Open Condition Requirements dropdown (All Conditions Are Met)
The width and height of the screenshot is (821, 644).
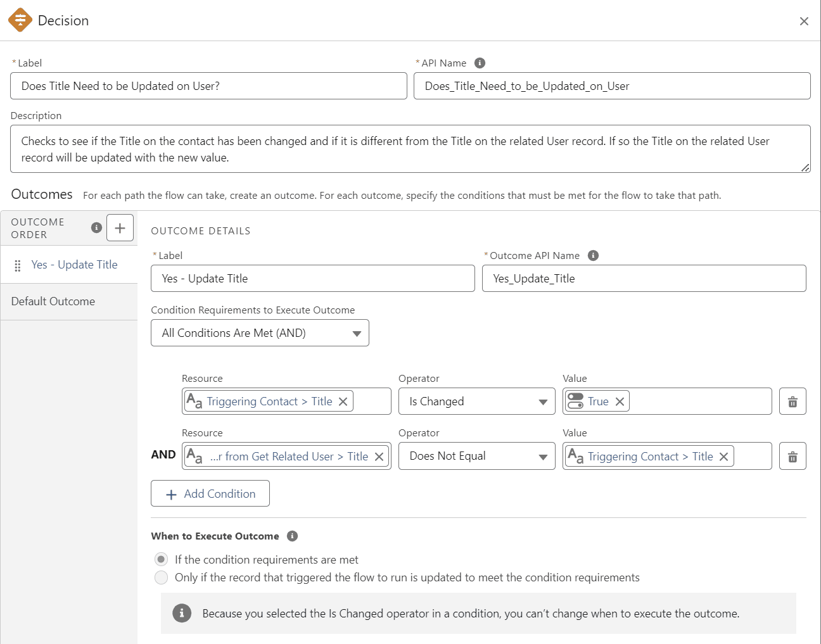point(260,333)
